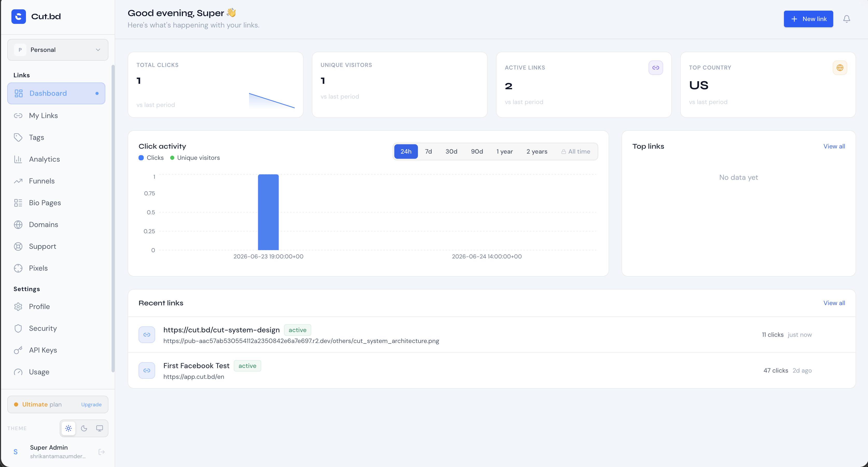Click the Personal workspace avatar P
This screenshot has width=868, height=467.
(x=20, y=50)
